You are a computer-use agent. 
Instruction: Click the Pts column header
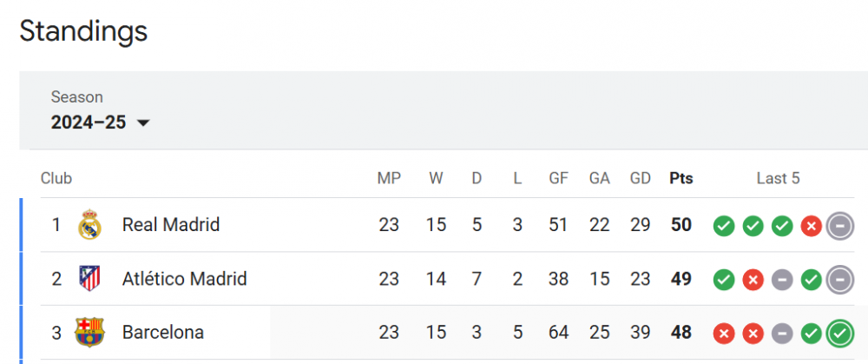point(681,179)
